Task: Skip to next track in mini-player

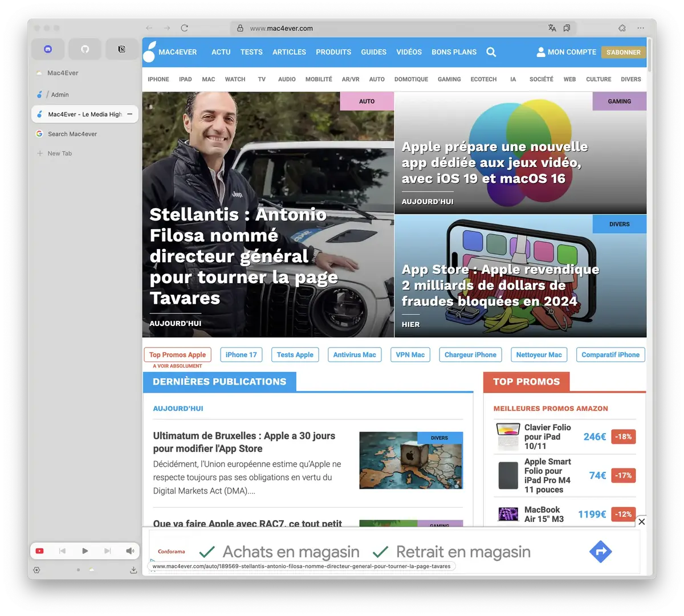Action: click(107, 551)
